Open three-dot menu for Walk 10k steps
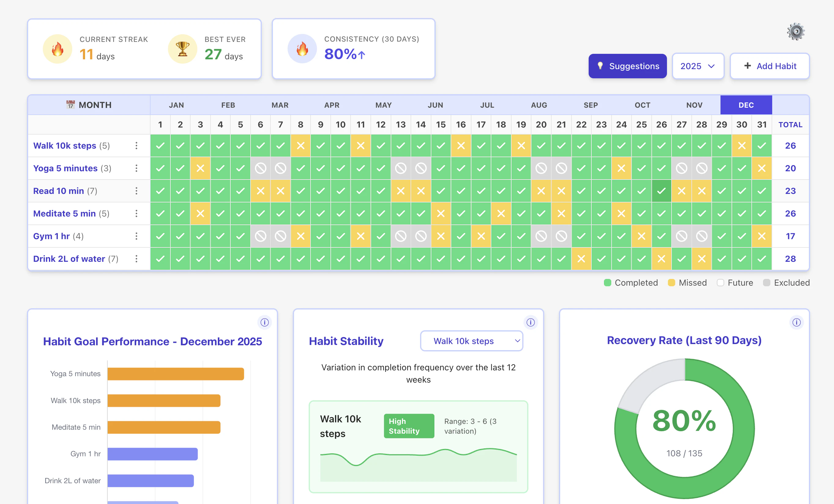The image size is (834, 504). coord(136,146)
